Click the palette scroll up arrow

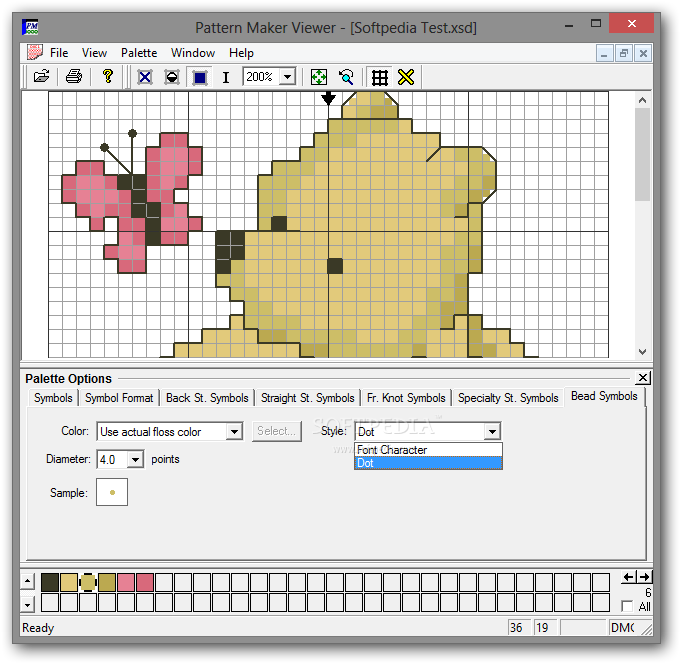pyautogui.click(x=27, y=581)
